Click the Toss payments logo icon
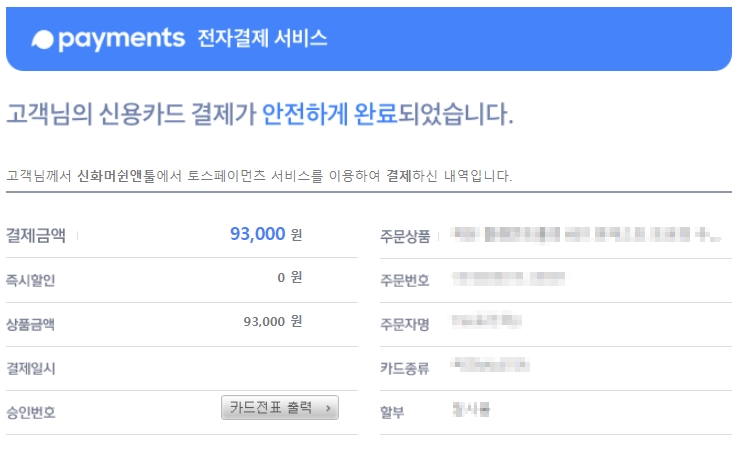Screen dimensions: 746x461 pyautogui.click(x=42, y=40)
